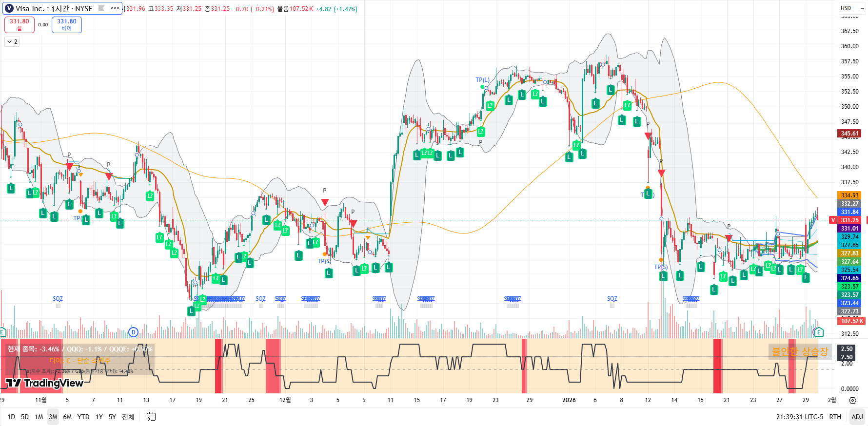Open the go-to-date calendar icon
The height and width of the screenshot is (426, 868).
(151, 417)
